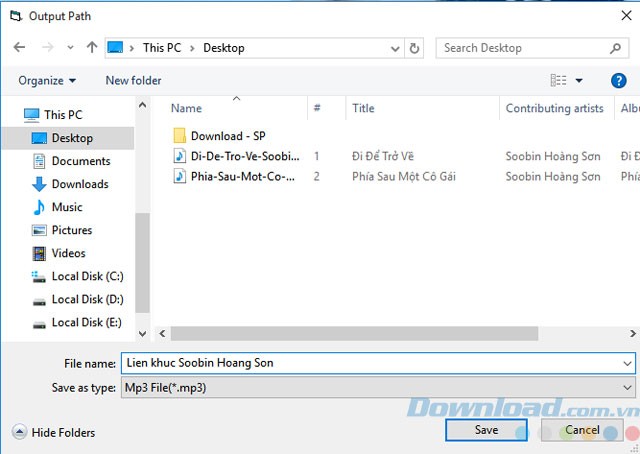Change view layout icon
The height and width of the screenshot is (454, 640).
558,80
